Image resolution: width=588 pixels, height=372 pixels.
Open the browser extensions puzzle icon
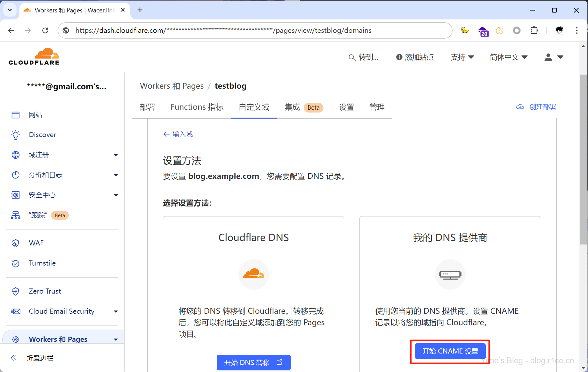[x=534, y=31]
